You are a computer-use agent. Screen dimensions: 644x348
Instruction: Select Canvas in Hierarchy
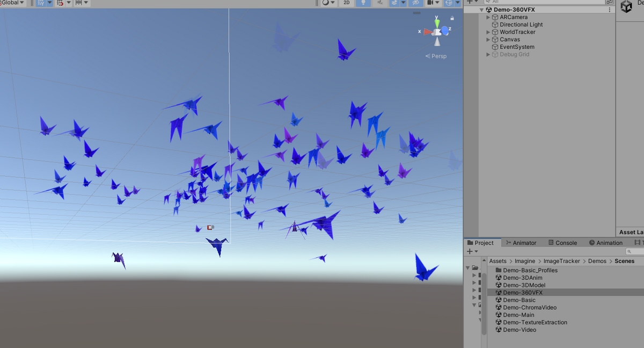(x=510, y=40)
